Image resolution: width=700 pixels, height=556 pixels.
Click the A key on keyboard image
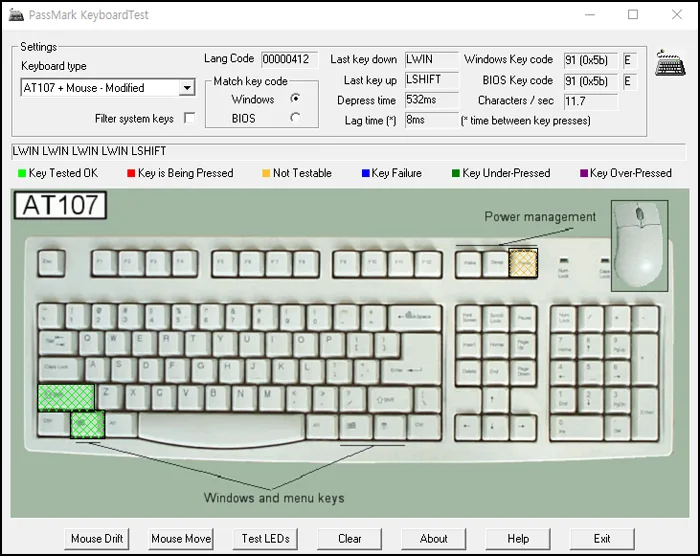click(x=97, y=370)
